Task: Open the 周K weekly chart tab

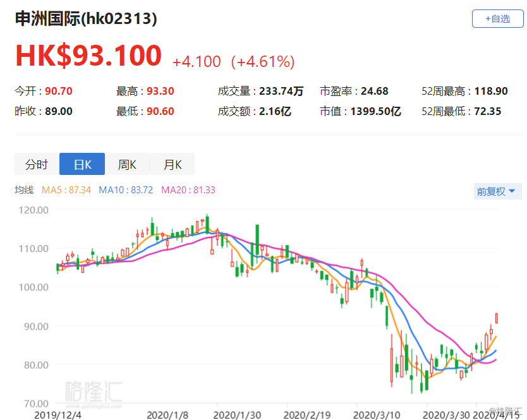Action: coord(127,164)
